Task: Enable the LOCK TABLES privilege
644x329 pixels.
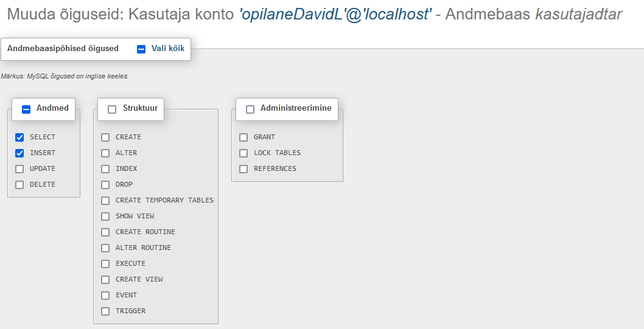Action: click(243, 153)
